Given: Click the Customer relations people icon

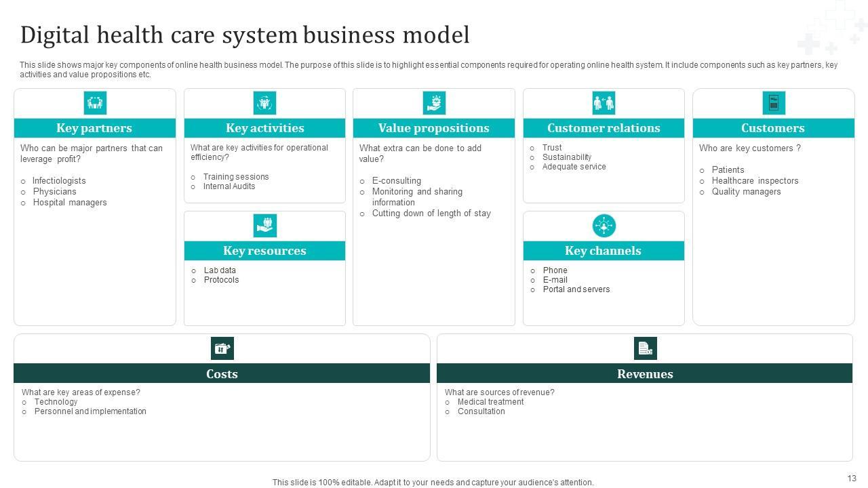Looking at the screenshot, I should [x=604, y=103].
